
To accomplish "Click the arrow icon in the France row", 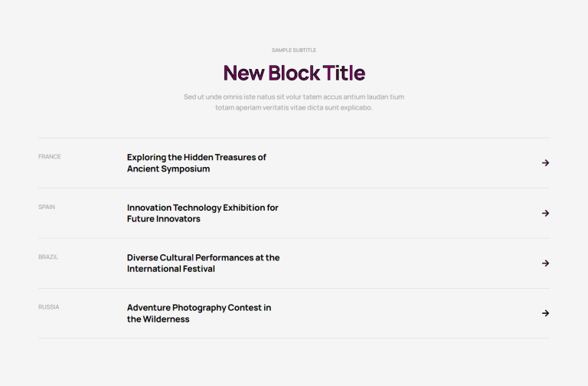I will tap(546, 163).
